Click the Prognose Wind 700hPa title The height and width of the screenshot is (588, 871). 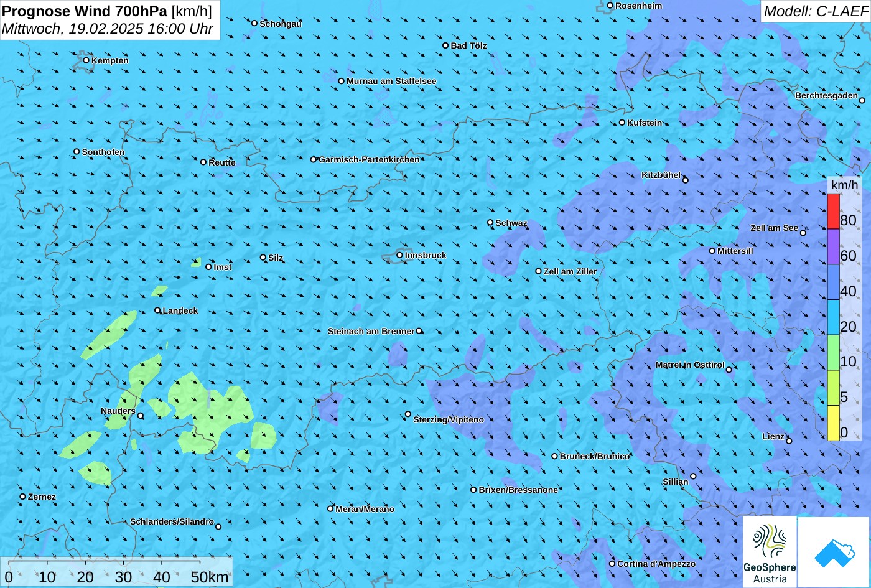point(107,11)
